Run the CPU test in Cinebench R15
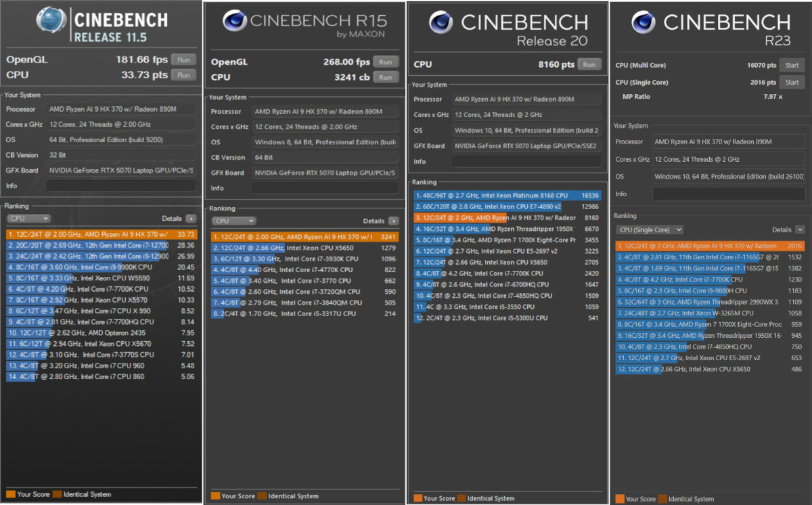The height and width of the screenshot is (505, 812). tap(385, 77)
